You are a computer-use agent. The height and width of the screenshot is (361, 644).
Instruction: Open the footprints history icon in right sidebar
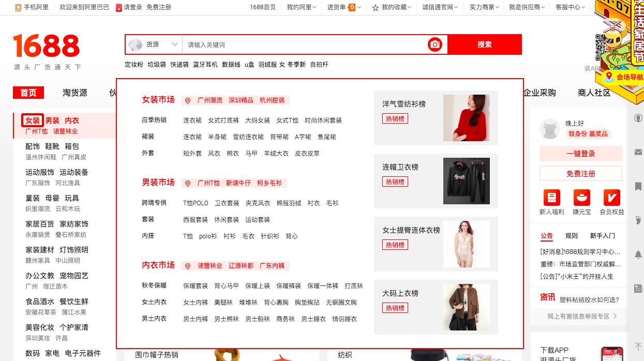(638, 220)
